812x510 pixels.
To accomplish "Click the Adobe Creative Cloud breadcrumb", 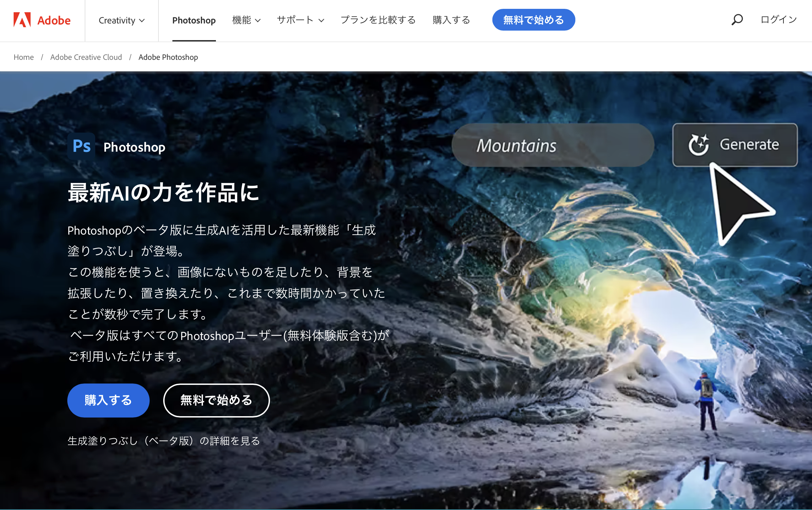I will [x=86, y=57].
